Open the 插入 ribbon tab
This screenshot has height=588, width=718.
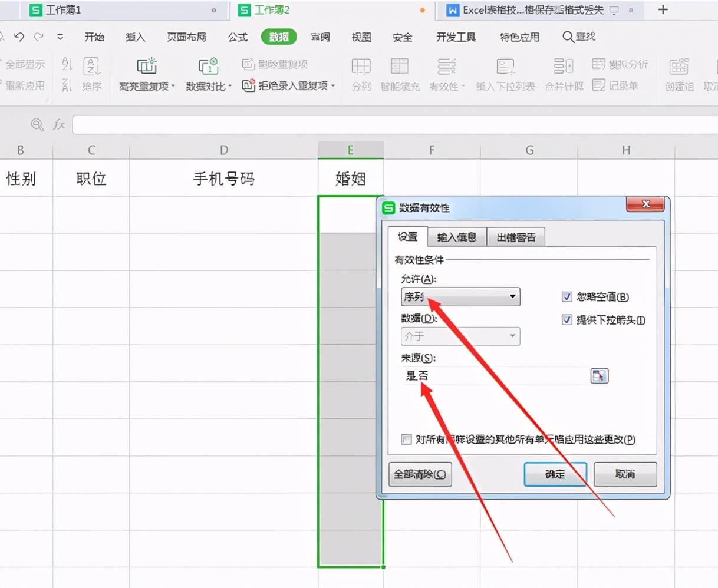[x=136, y=37]
